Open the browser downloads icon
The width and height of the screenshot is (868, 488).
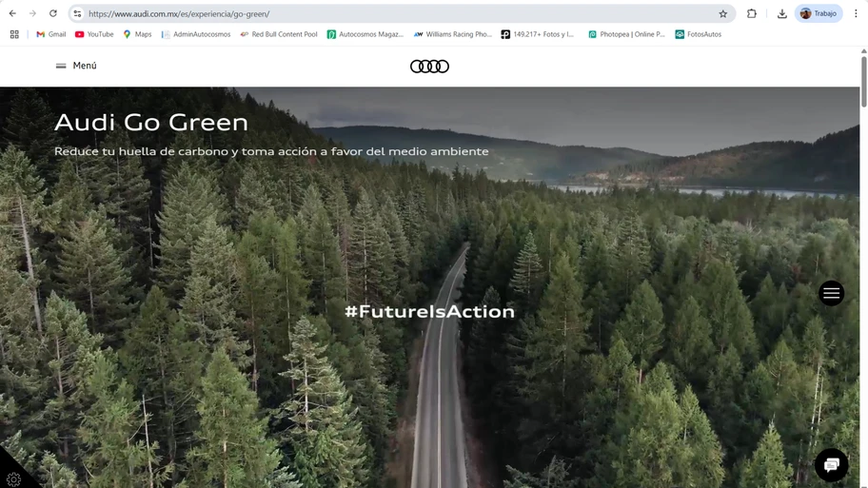781,14
